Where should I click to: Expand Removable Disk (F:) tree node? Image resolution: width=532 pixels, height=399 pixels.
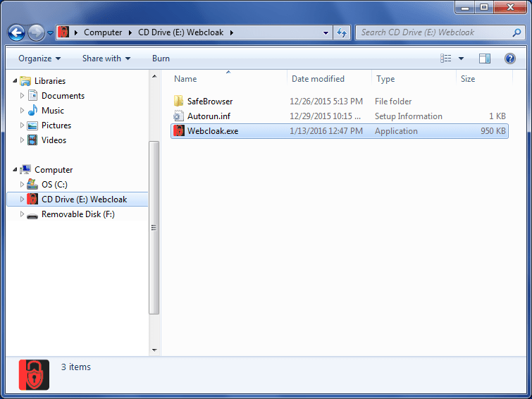(22, 214)
